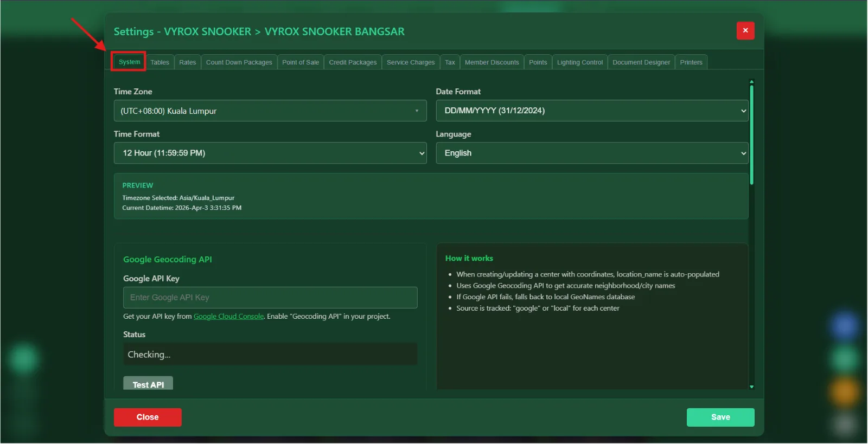The height and width of the screenshot is (444, 868).
Task: Click the Current Datetime preview line
Action: pyautogui.click(x=182, y=208)
